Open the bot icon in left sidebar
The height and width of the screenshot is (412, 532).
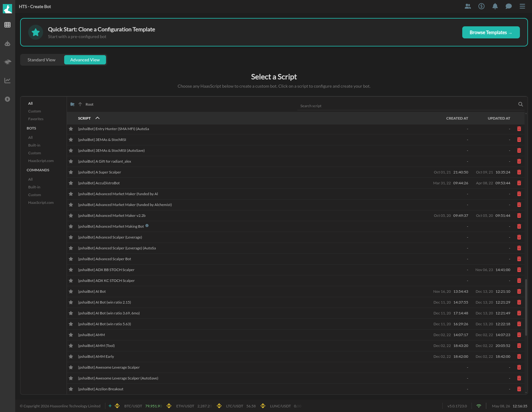[x=7, y=43]
